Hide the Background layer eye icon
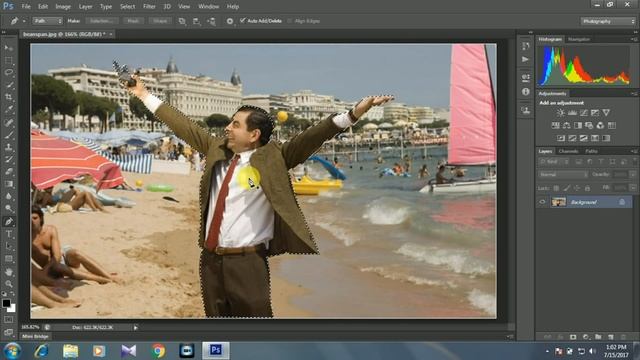Image resolution: width=640 pixels, height=360 pixels. point(542,202)
